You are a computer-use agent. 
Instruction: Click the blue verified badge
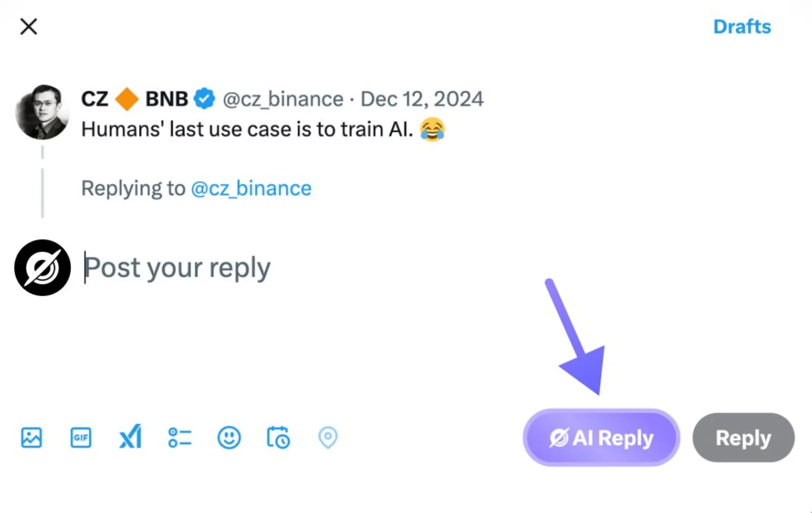[x=205, y=98]
